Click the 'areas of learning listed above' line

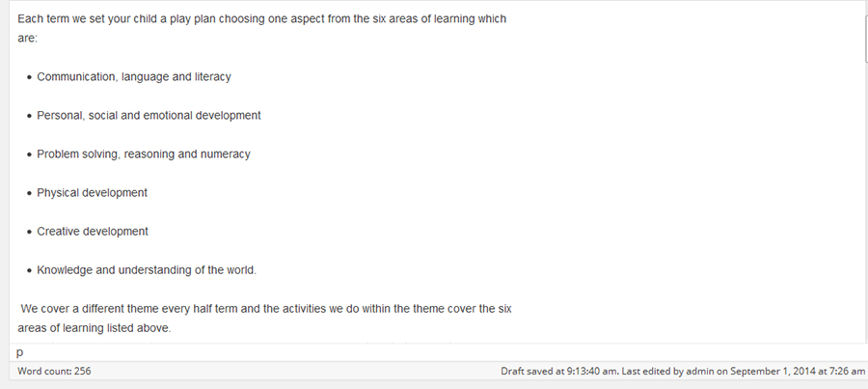[x=95, y=328]
